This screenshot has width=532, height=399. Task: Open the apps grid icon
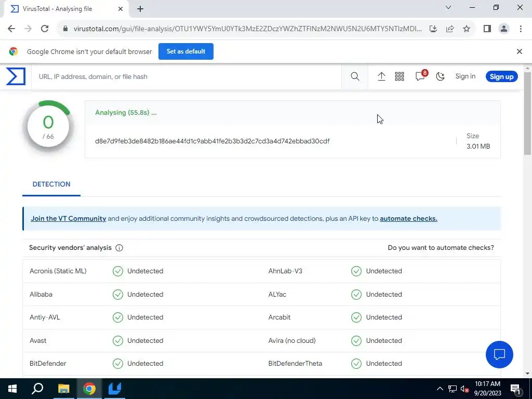tap(400, 76)
